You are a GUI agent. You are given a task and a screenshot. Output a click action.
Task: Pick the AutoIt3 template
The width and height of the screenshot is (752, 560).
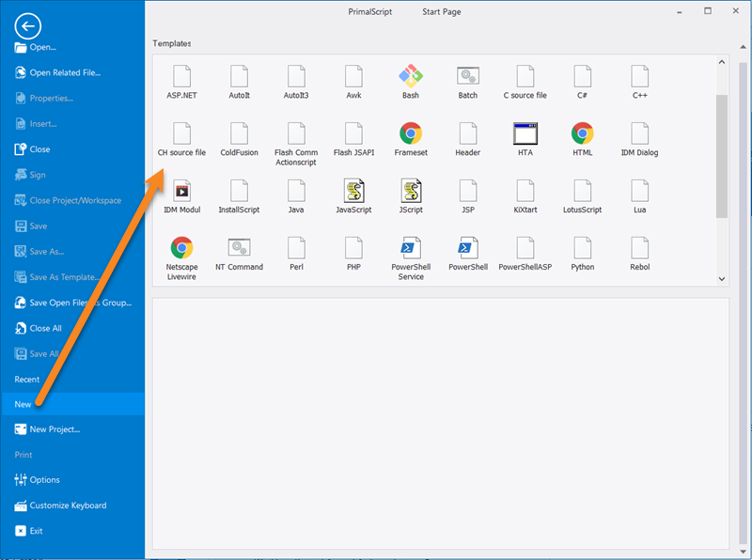click(296, 82)
